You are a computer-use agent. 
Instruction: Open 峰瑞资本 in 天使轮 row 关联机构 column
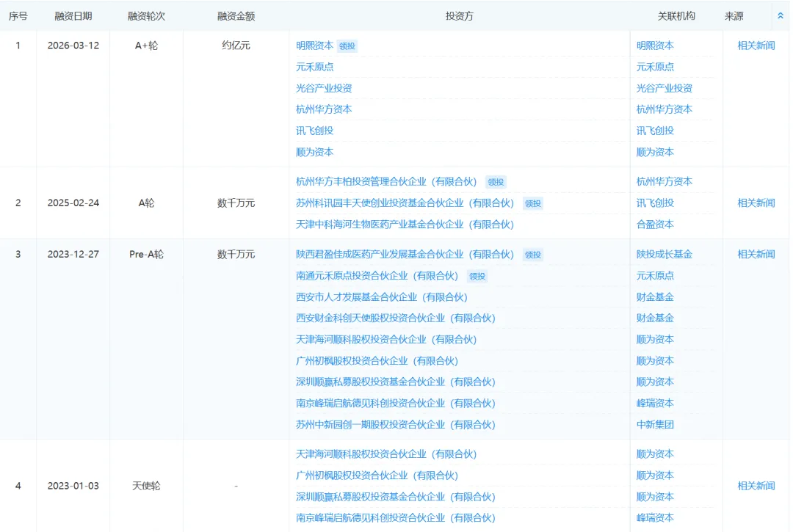pyautogui.click(x=655, y=518)
